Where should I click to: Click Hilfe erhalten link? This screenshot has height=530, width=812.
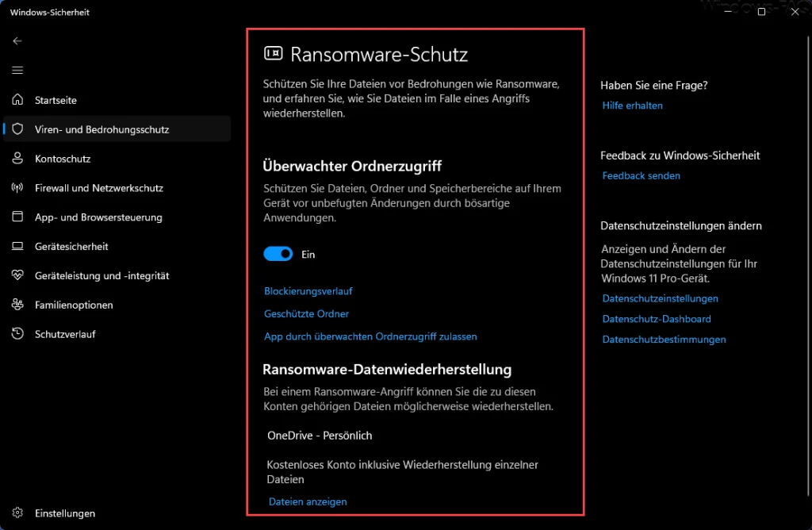tap(632, 106)
